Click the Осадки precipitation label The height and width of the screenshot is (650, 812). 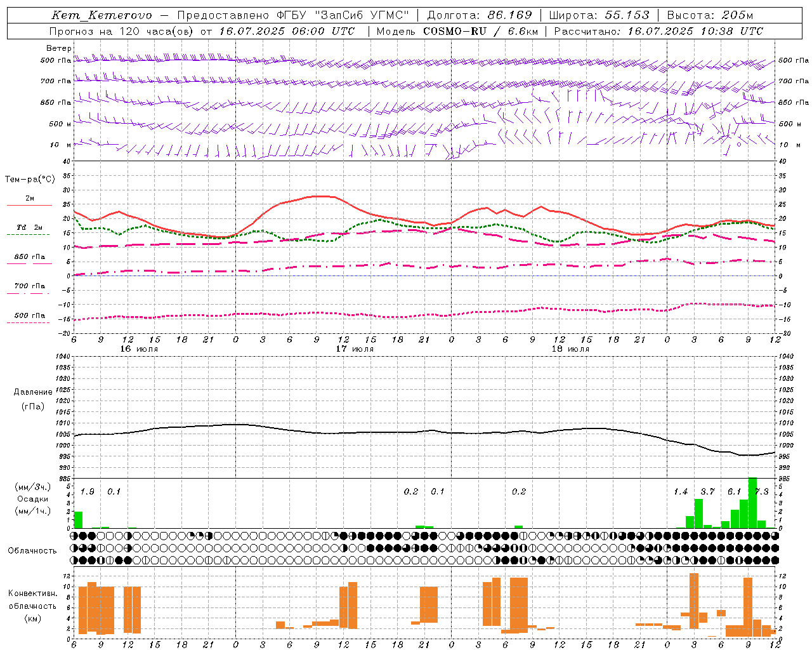pyautogui.click(x=33, y=499)
